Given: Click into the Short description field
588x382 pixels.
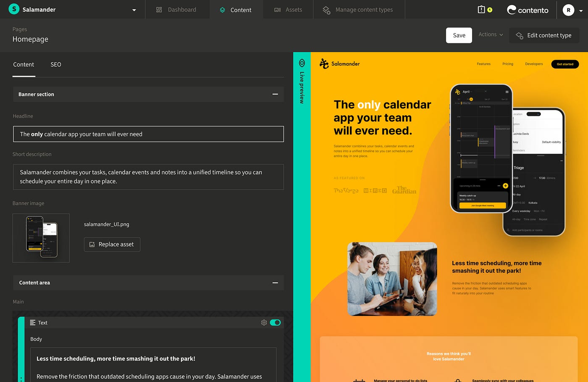Looking at the screenshot, I should pyautogui.click(x=148, y=177).
